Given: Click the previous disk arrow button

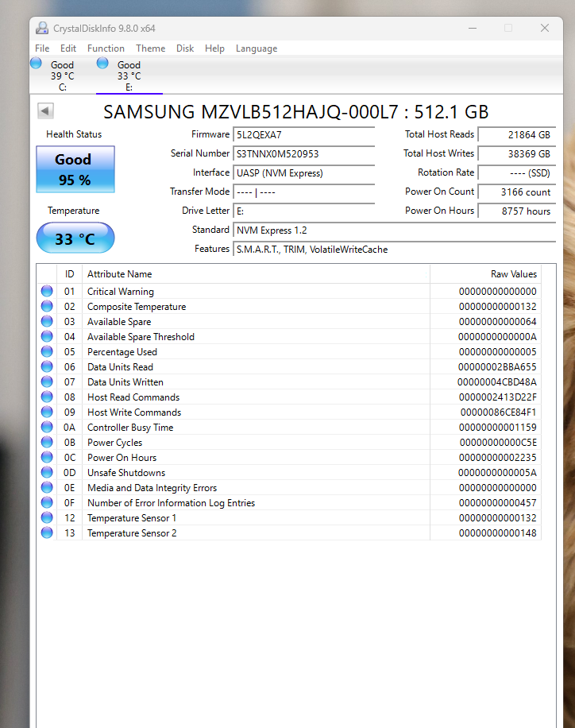Looking at the screenshot, I should coord(45,111).
